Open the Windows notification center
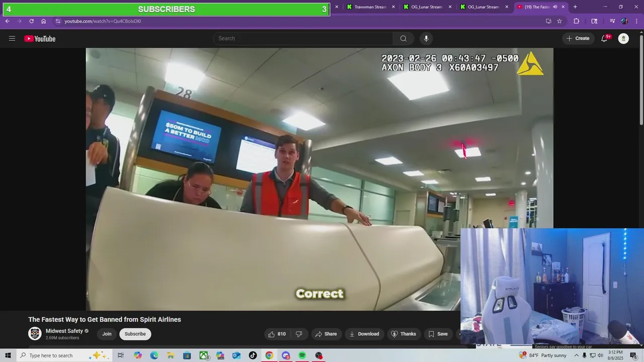 click(634, 355)
